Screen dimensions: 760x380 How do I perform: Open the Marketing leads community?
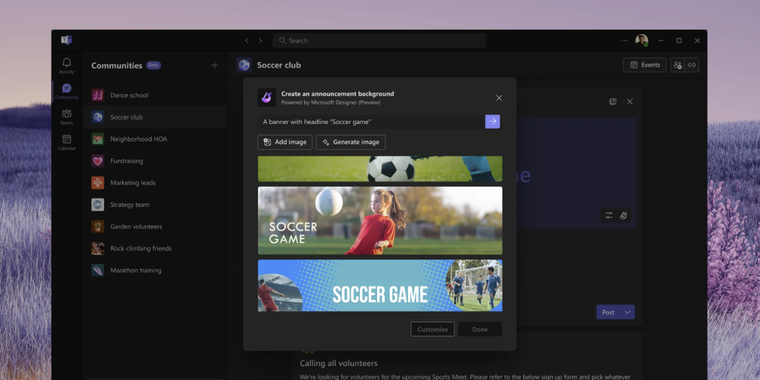[155, 183]
